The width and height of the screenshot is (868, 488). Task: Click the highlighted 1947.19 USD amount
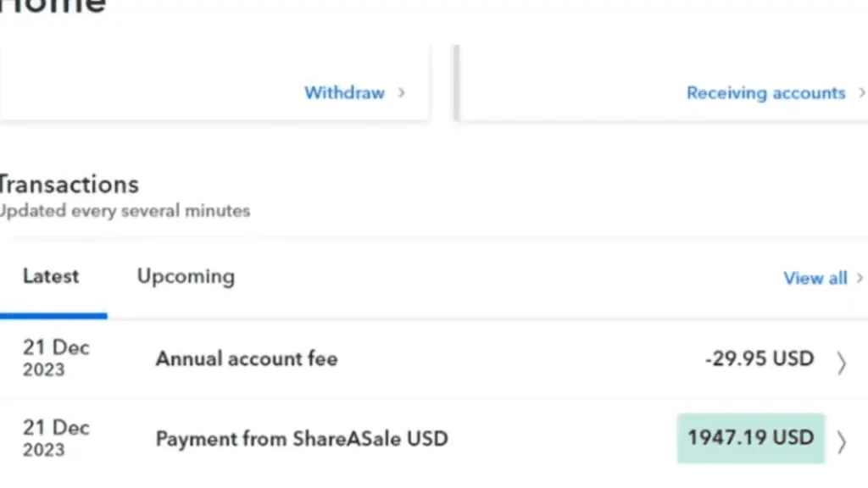pos(751,438)
